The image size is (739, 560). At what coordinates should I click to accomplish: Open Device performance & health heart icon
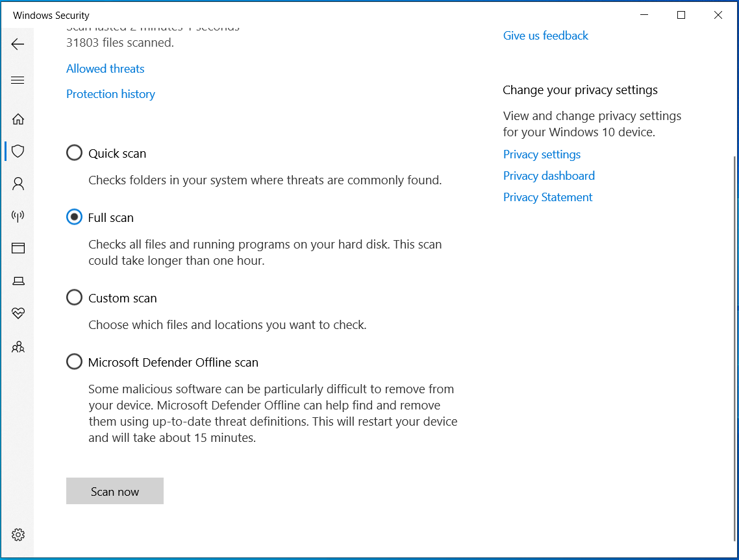click(18, 313)
